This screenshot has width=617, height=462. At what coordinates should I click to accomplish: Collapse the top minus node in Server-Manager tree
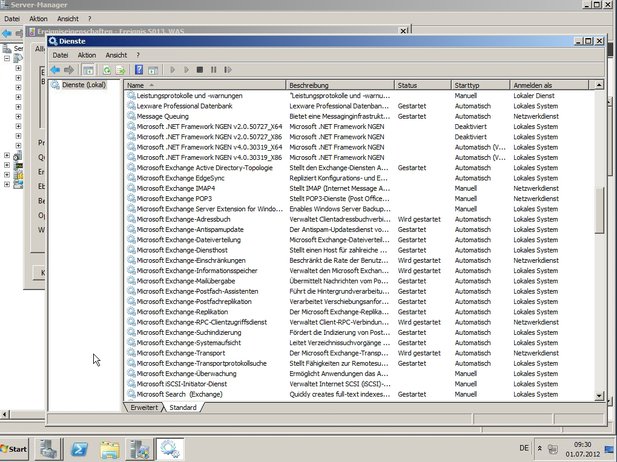(x=7, y=58)
